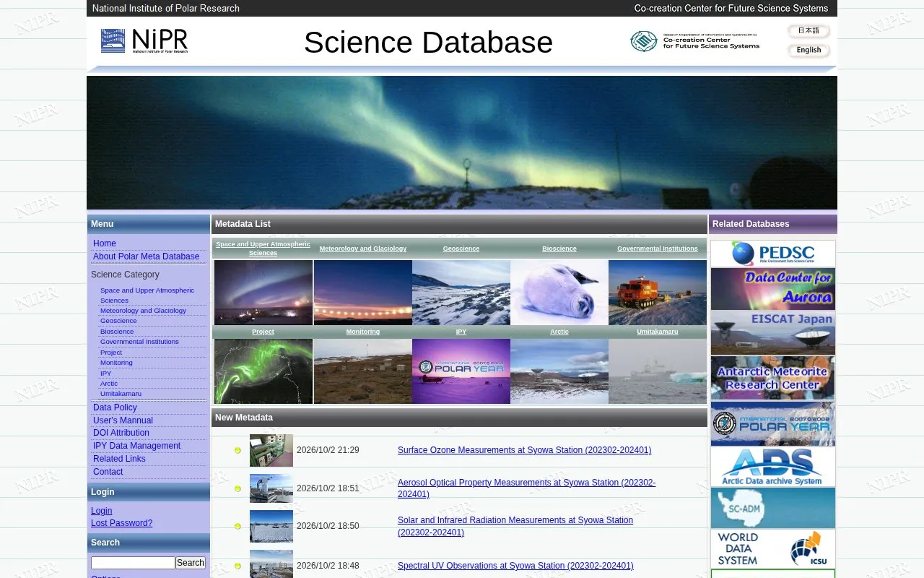Switch language to English
The width and height of the screenshot is (924, 578).
808,51
